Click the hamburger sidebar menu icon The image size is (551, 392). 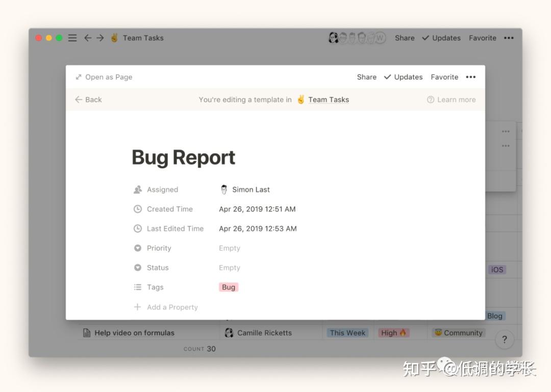[72, 37]
